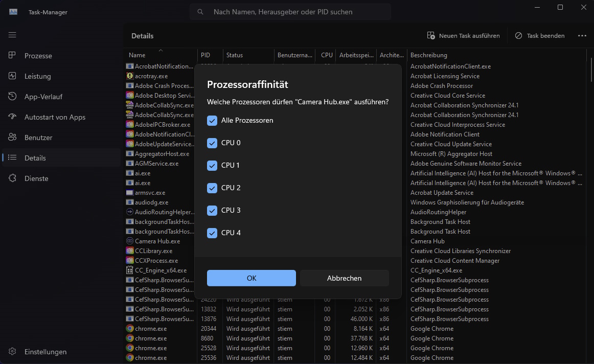
Task: Click the Camera Hub.exe process icon
Action: click(x=129, y=241)
